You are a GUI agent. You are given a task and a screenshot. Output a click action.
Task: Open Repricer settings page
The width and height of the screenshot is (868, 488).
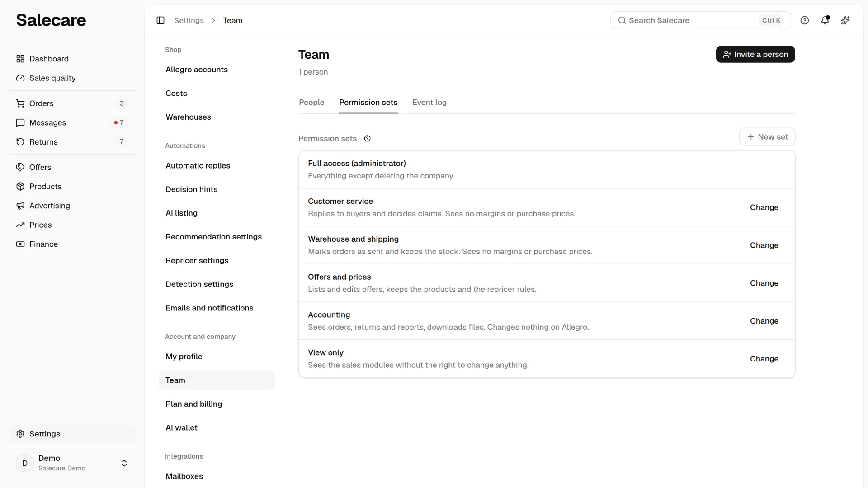pyautogui.click(x=217, y=261)
